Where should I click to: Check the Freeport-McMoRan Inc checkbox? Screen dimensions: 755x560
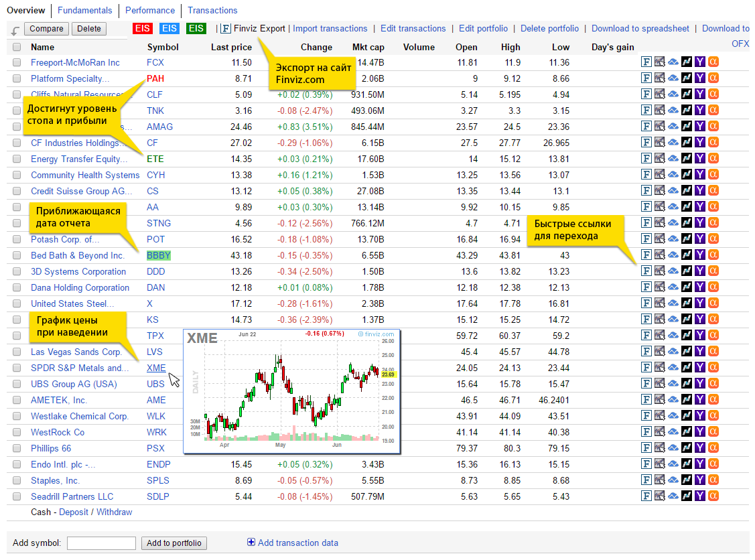click(x=17, y=62)
